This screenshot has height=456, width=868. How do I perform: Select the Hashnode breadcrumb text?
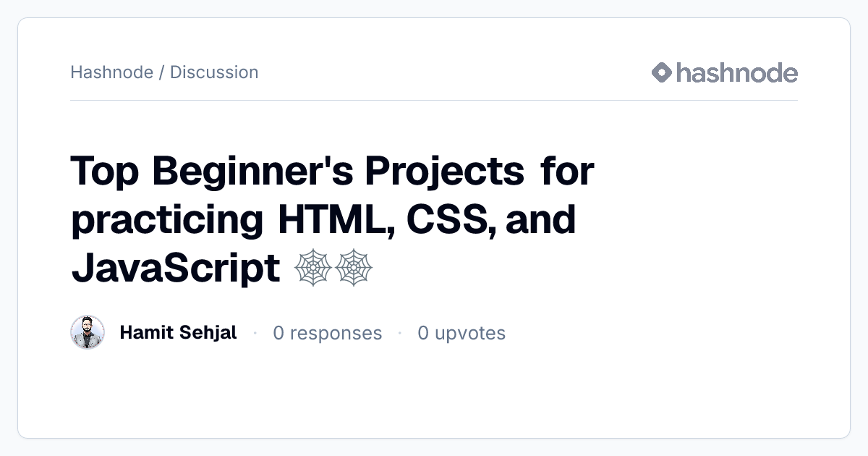coord(112,72)
